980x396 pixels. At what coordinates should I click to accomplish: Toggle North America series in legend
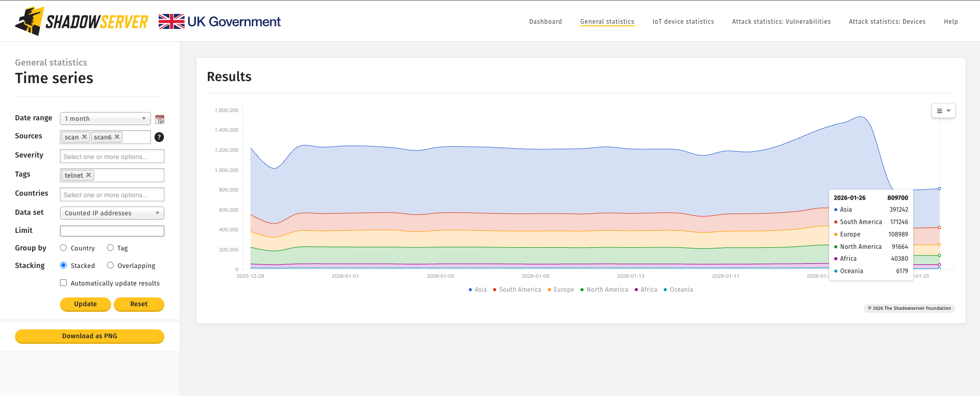(x=604, y=290)
